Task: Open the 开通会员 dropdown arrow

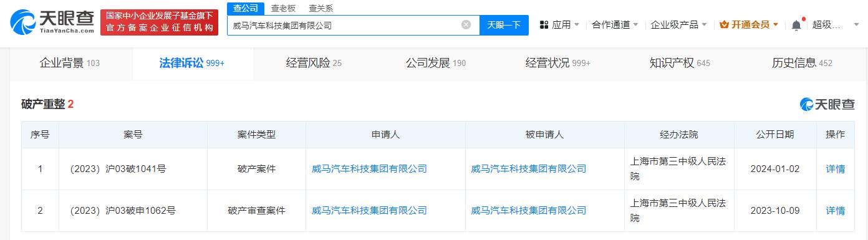Action: pos(775,25)
